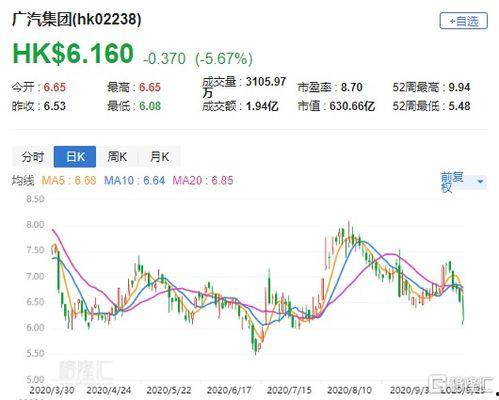Click y-axis label 8.50
Screen dimensions: 499x400
pyautogui.click(x=35, y=199)
